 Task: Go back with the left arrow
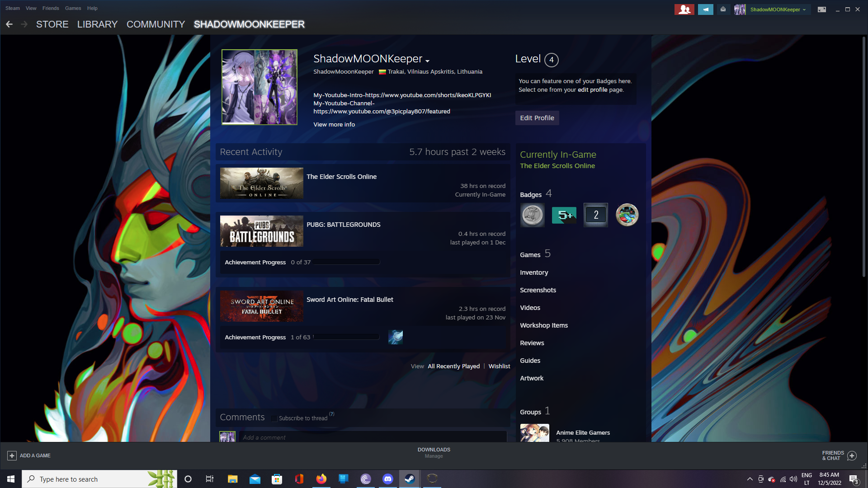click(9, 24)
